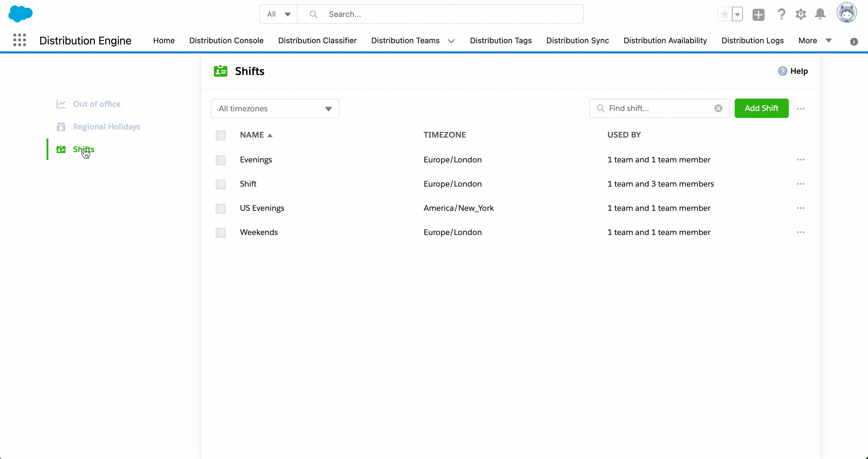This screenshot has height=459, width=868.
Task: Open row actions for Shift row
Action: [801, 184]
